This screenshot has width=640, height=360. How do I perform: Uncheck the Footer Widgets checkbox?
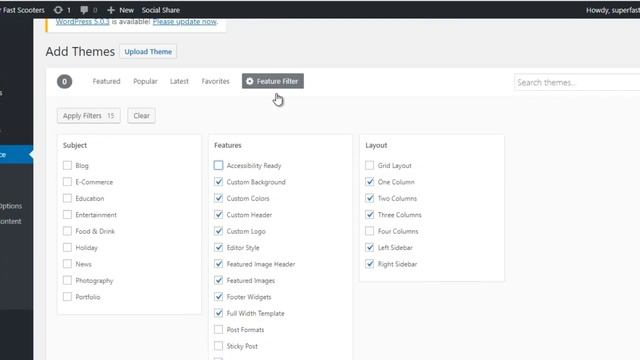pos(218,296)
